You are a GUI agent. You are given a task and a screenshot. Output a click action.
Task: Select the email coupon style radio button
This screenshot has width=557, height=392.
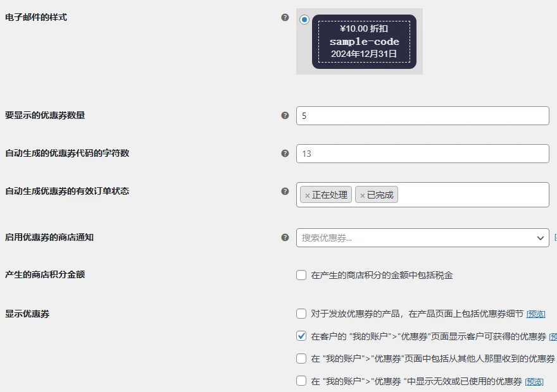[x=304, y=20]
